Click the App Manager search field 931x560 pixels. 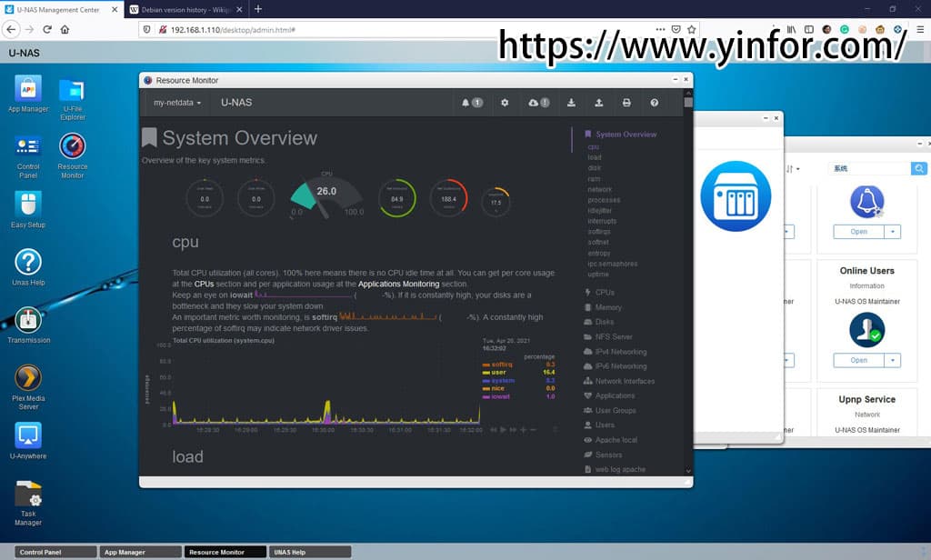coord(870,169)
